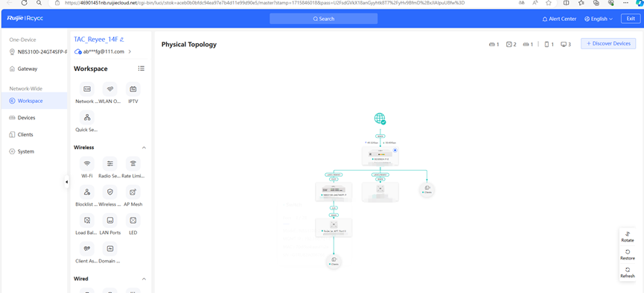
Task: Open the Client Association icon
Action: pyautogui.click(x=86, y=248)
